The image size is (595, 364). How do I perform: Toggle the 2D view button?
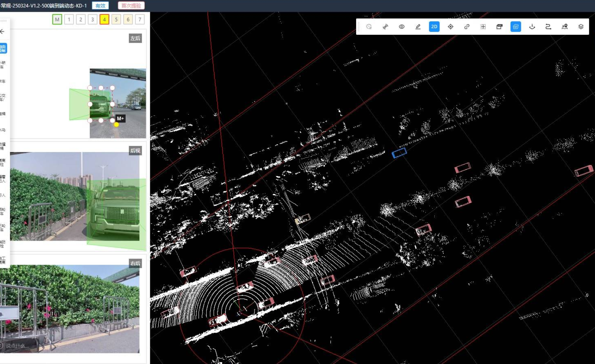(x=434, y=27)
